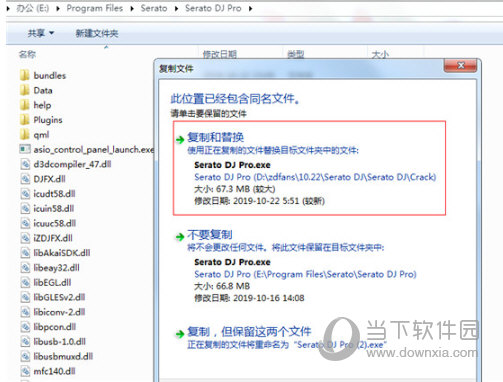Select d3dcompiler_47.dll file name
The image size is (503, 382).
pyautogui.click(x=72, y=164)
